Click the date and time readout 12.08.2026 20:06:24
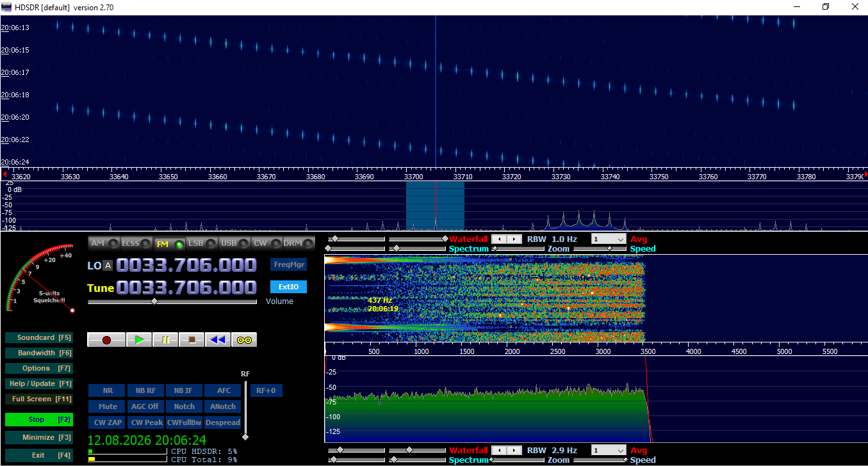The image size is (868, 466). [x=147, y=440]
